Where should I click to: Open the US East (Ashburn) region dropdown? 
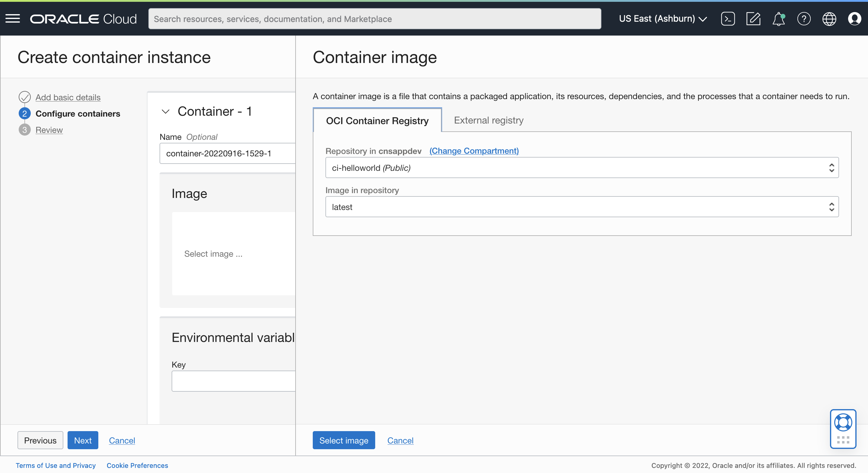click(662, 18)
